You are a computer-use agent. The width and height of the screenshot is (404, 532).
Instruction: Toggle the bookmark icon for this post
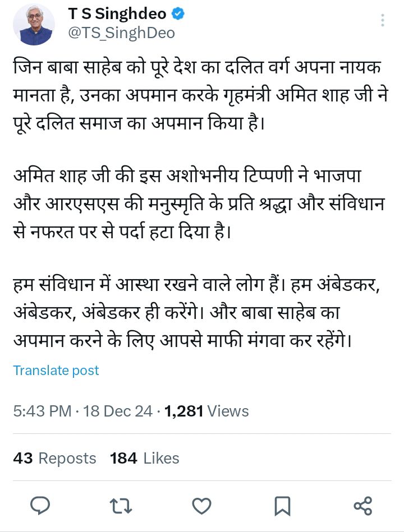coord(282,506)
